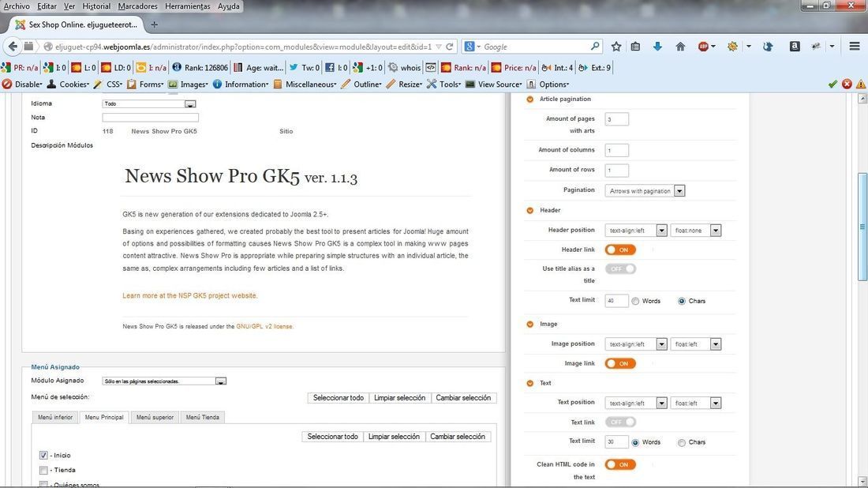868x488 pixels.
Task: Open Images web developer menu
Action: pos(189,84)
